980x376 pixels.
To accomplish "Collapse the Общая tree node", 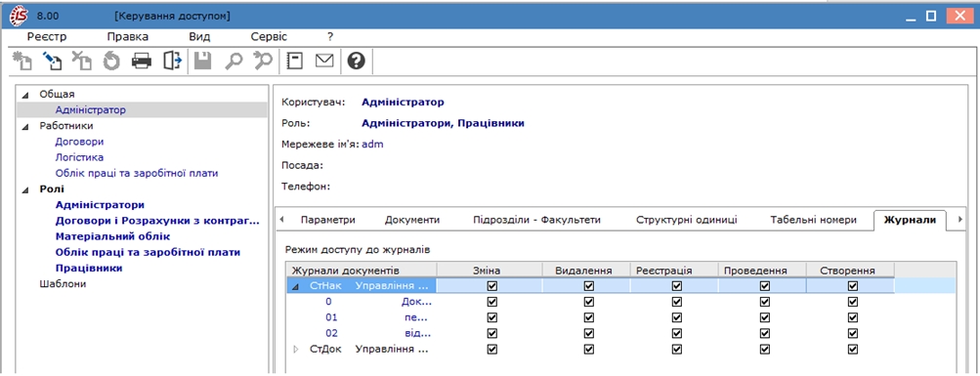I will [x=25, y=95].
